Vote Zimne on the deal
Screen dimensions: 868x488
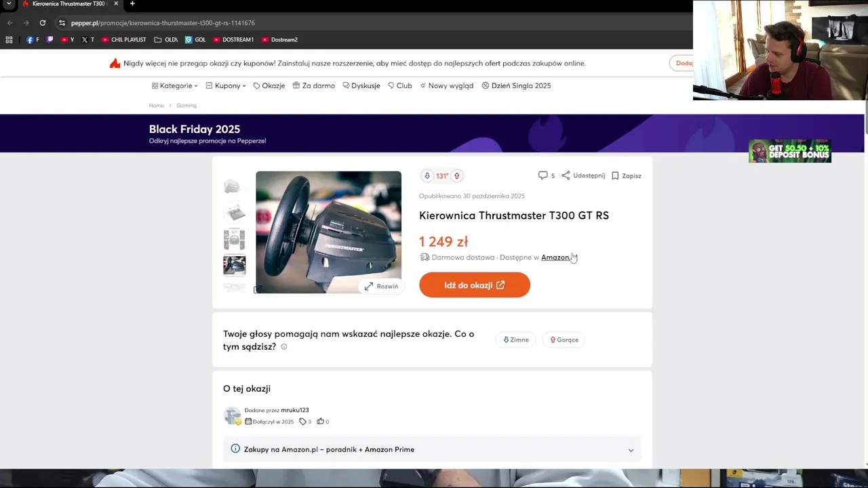click(516, 340)
